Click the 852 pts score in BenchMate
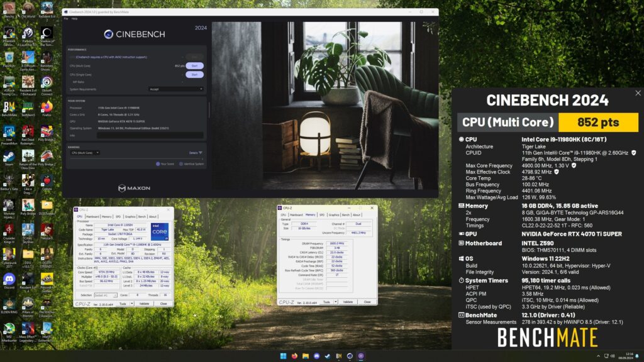The image size is (644, 362). point(598,123)
